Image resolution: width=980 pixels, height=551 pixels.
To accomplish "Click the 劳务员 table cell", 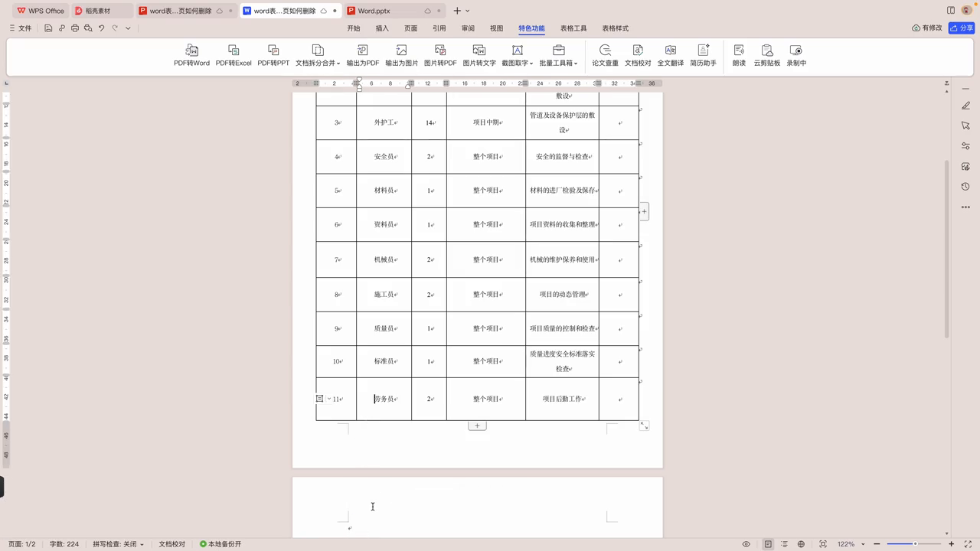I will [x=384, y=399].
